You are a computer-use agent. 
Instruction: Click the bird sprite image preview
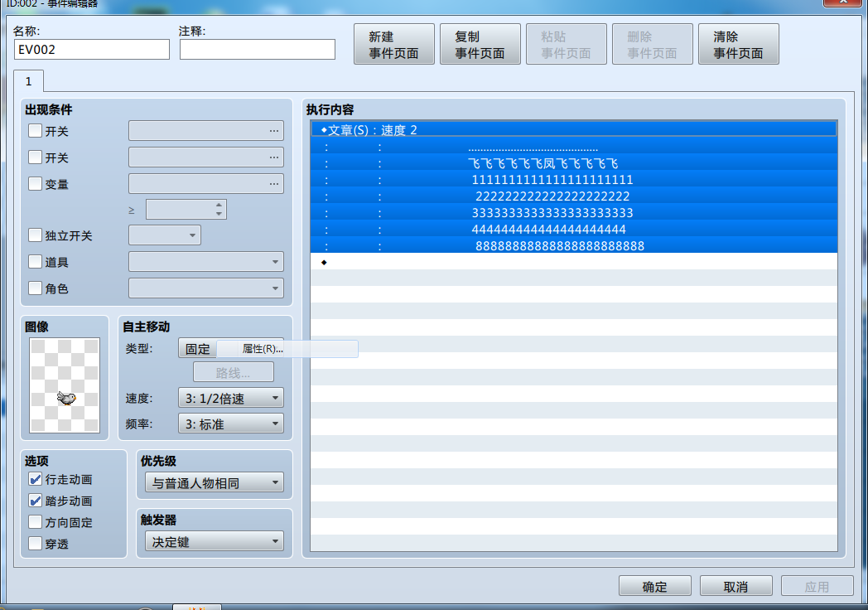(65, 385)
